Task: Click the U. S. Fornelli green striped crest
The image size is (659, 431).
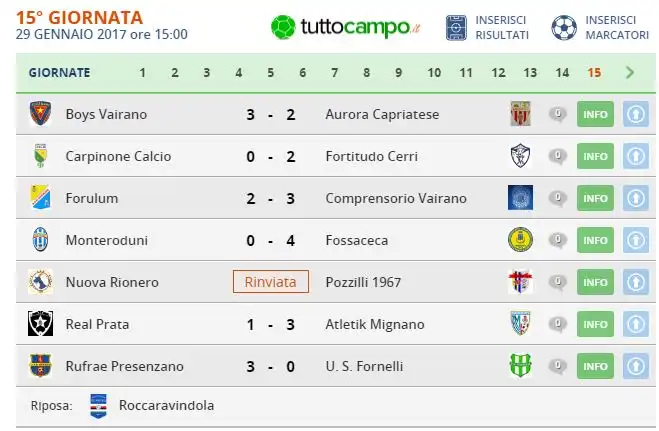Action: pyautogui.click(x=520, y=365)
